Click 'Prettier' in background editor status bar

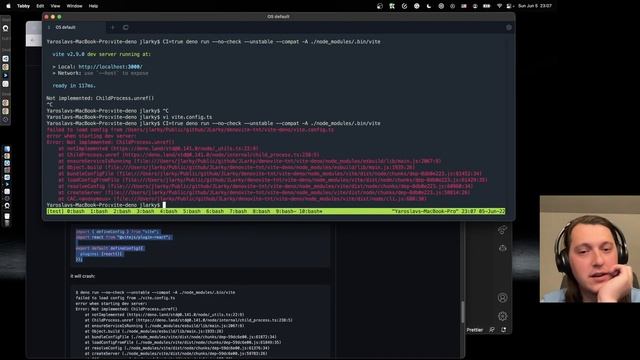pos(475,330)
